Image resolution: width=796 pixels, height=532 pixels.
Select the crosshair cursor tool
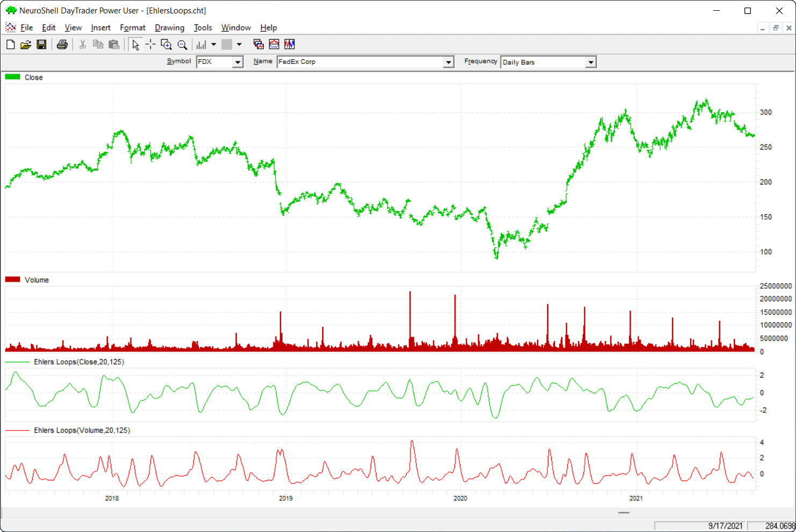pos(151,45)
